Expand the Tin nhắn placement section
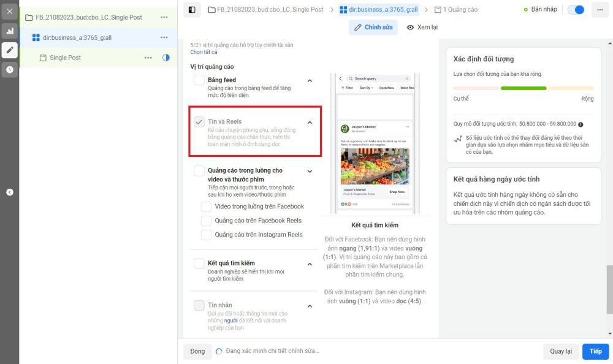 (x=310, y=306)
